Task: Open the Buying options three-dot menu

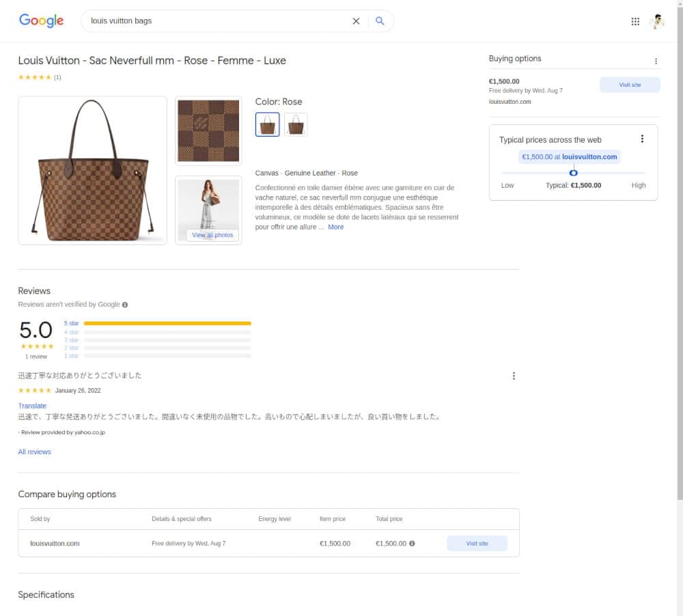Action: pos(656,61)
